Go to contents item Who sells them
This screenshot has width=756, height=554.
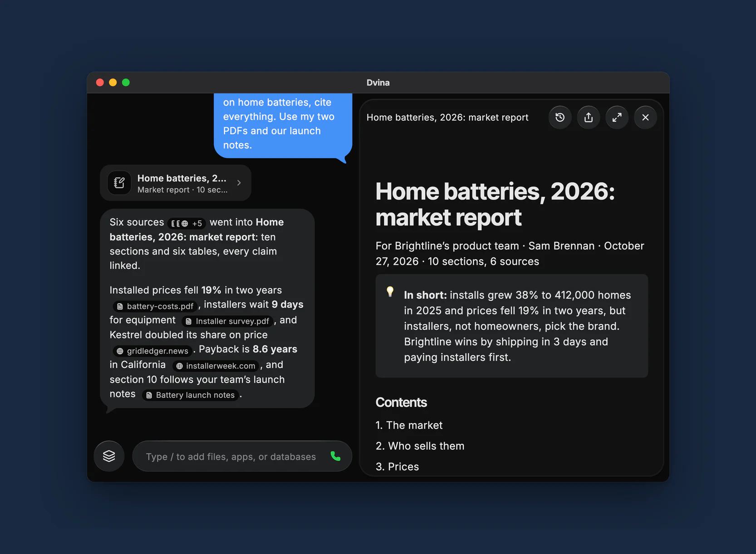pyautogui.click(x=420, y=446)
